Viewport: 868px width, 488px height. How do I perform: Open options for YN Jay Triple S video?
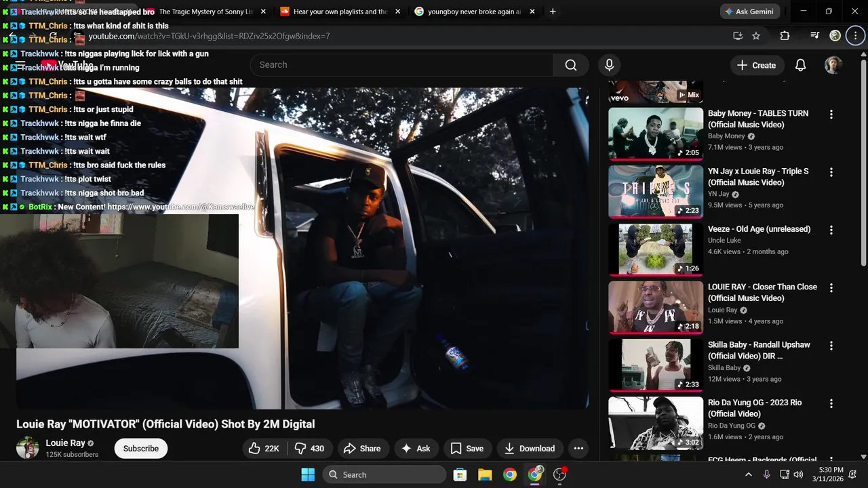[x=831, y=172]
